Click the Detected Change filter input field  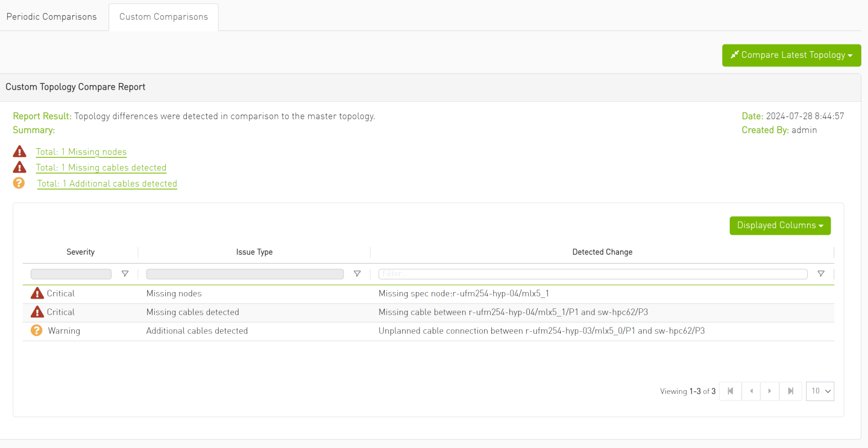(593, 273)
